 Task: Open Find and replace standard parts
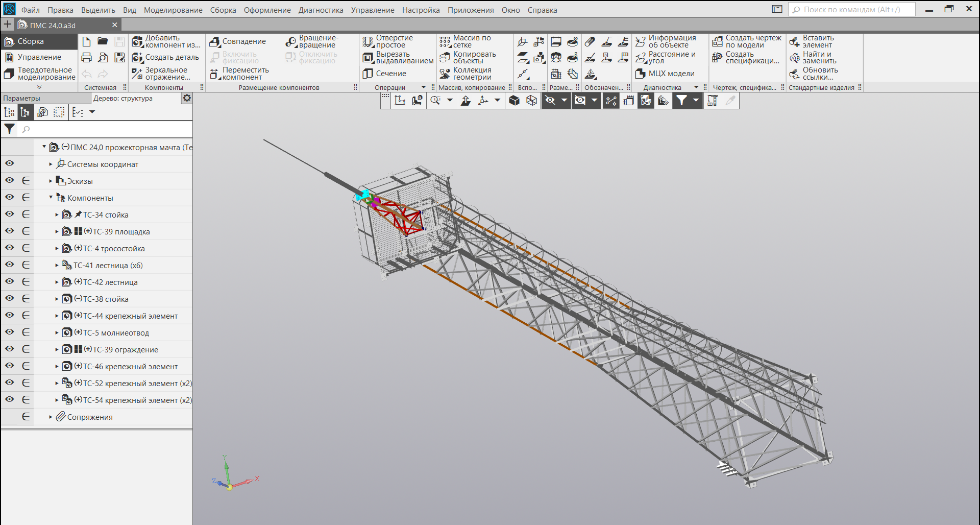813,57
